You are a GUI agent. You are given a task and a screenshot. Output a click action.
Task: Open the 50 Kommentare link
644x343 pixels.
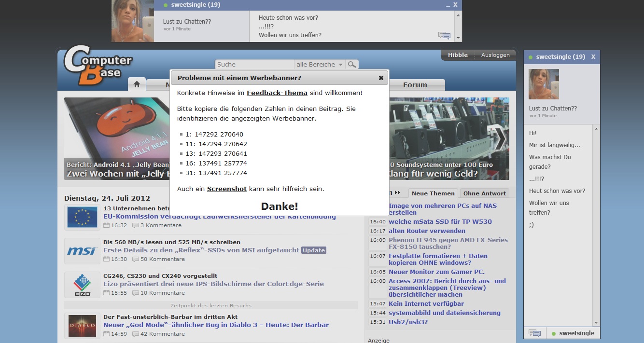coord(163,259)
